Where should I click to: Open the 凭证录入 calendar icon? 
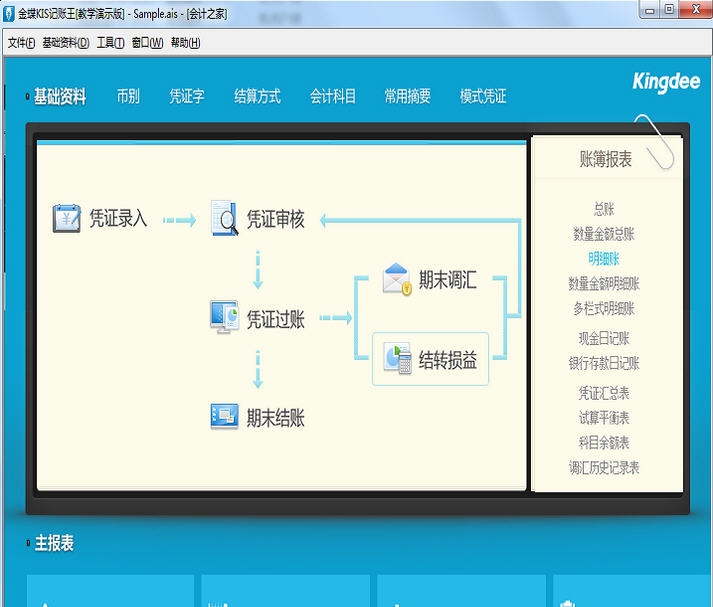pyautogui.click(x=67, y=219)
